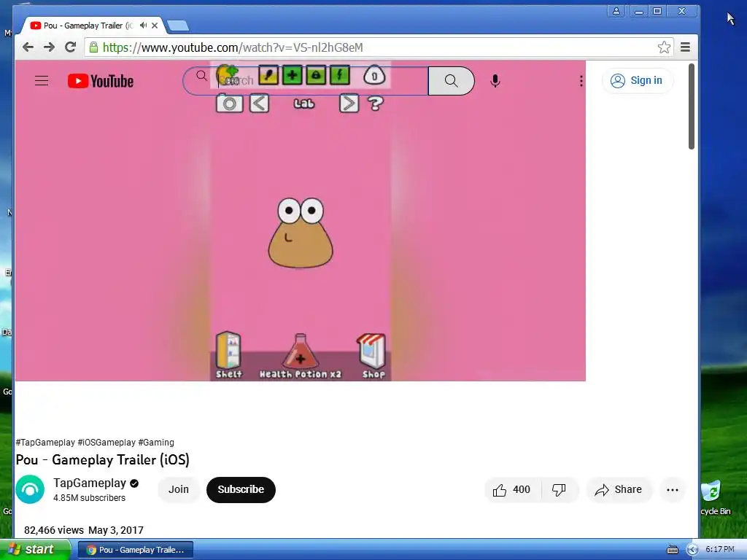Click the 82,466 views text
Image resolution: width=747 pixels, height=560 pixels.
click(54, 530)
